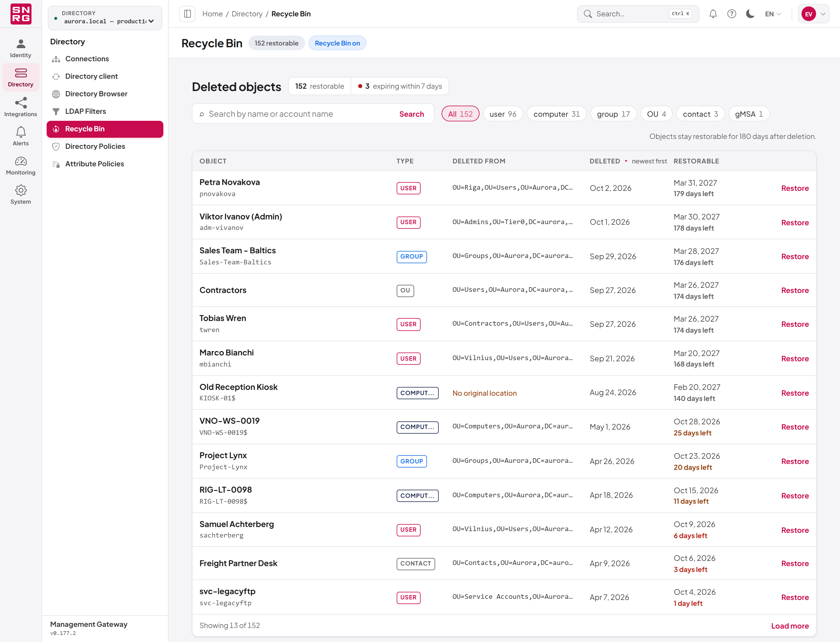The image size is (840, 642).
Task: Click Load more at the table bottom
Action: point(790,626)
